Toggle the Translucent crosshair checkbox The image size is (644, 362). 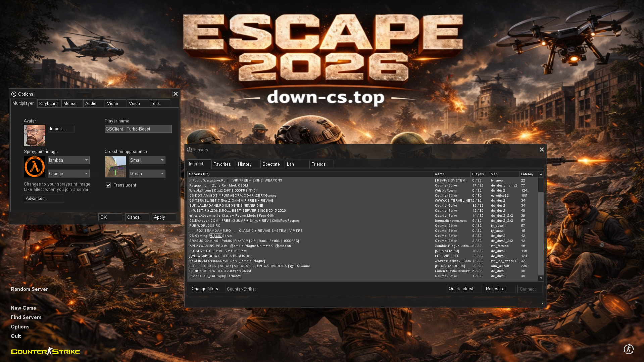point(108,185)
